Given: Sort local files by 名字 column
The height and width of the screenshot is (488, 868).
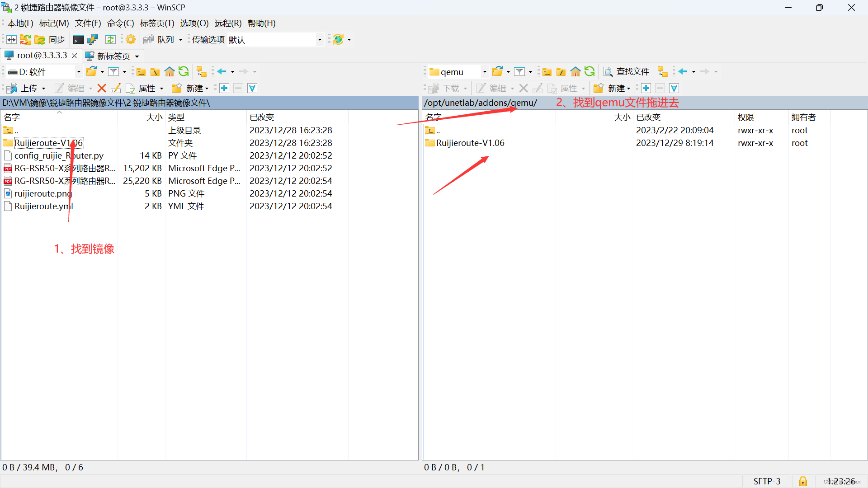Looking at the screenshot, I should pos(59,117).
